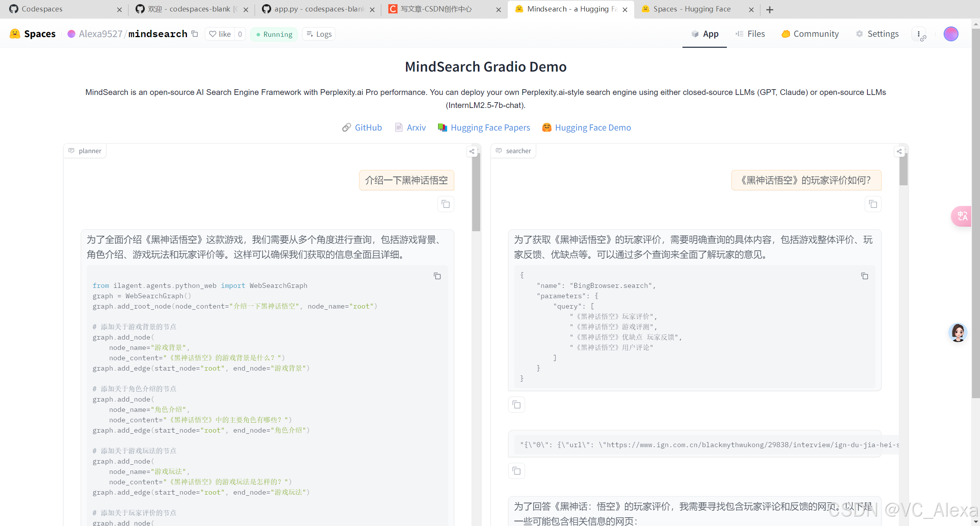The image size is (980, 526).
Task: Click the Running status badge
Action: (x=274, y=34)
